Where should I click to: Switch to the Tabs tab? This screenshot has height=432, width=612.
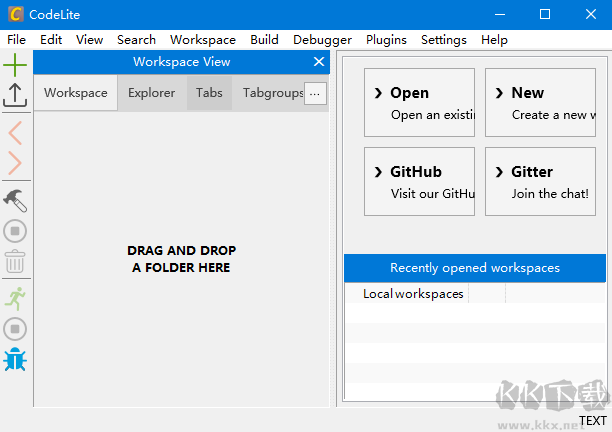point(209,93)
